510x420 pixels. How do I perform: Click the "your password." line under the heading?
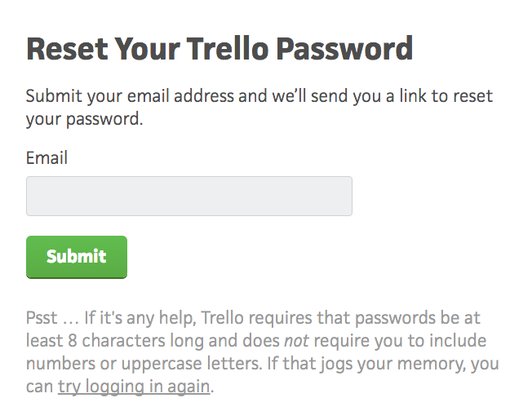coord(84,119)
